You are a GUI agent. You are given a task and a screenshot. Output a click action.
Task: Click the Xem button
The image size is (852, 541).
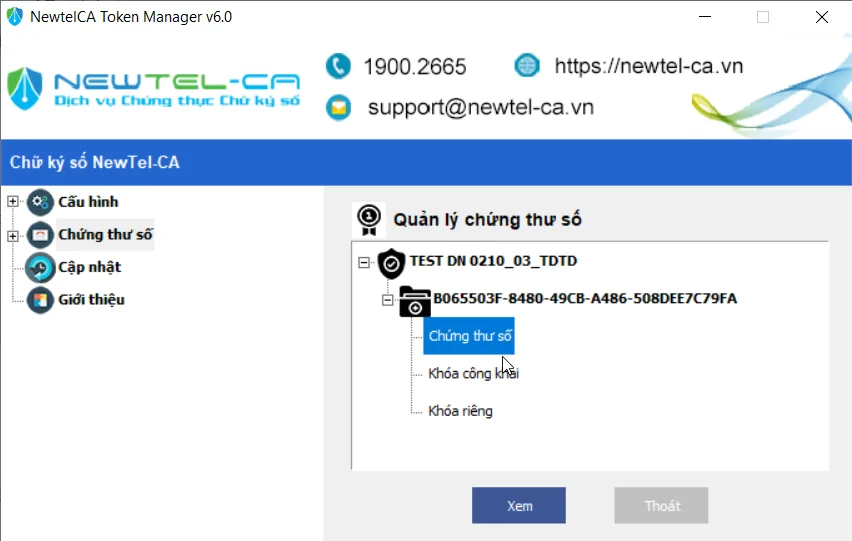[x=519, y=506]
